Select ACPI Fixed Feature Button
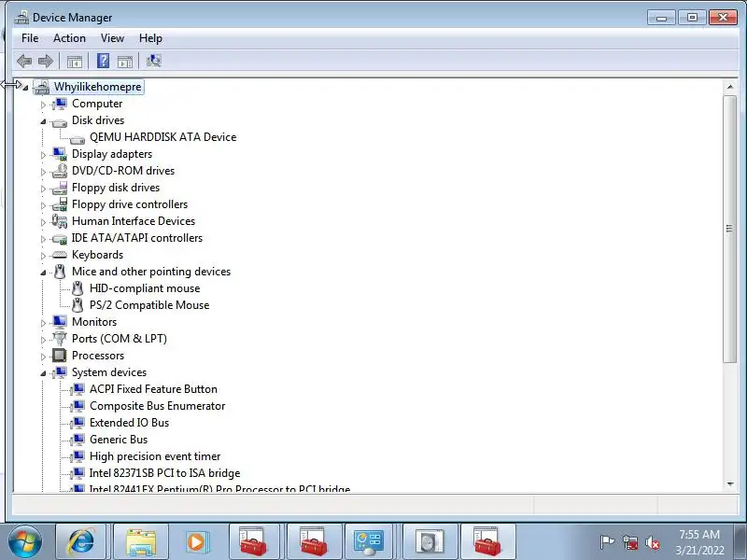The width and height of the screenshot is (747, 560). (153, 389)
